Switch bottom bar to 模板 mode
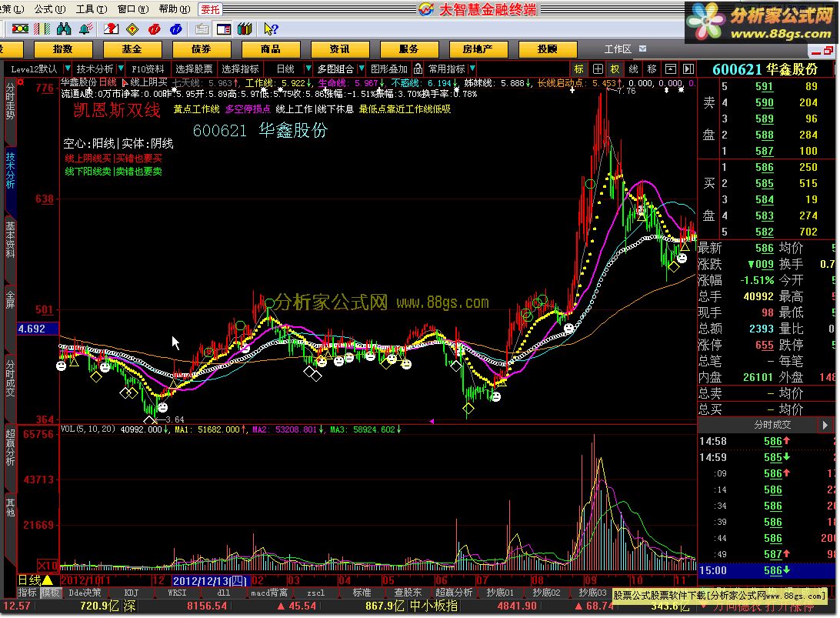The height and width of the screenshot is (618, 840). tap(50, 593)
